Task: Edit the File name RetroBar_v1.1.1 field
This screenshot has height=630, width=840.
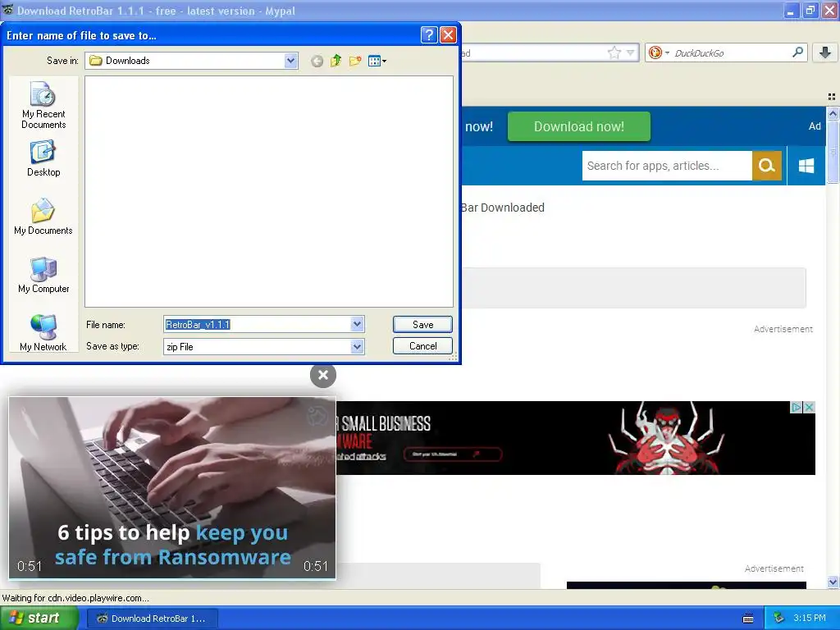Action: (x=257, y=324)
